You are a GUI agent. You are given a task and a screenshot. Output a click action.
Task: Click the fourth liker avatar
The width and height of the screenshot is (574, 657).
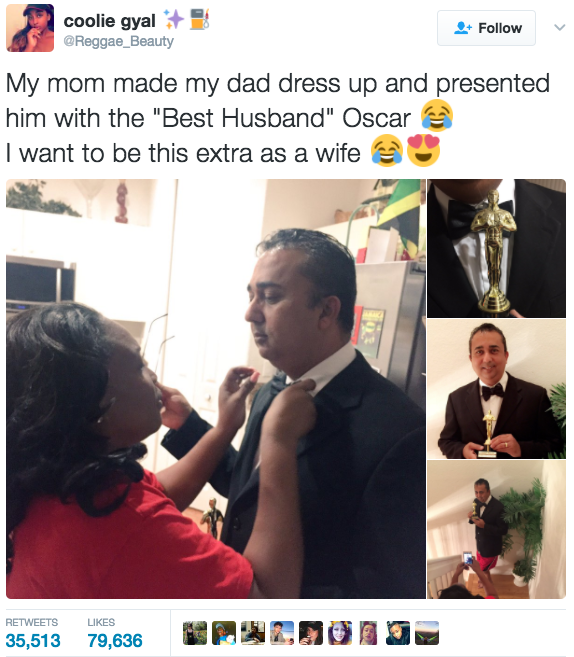(282, 633)
